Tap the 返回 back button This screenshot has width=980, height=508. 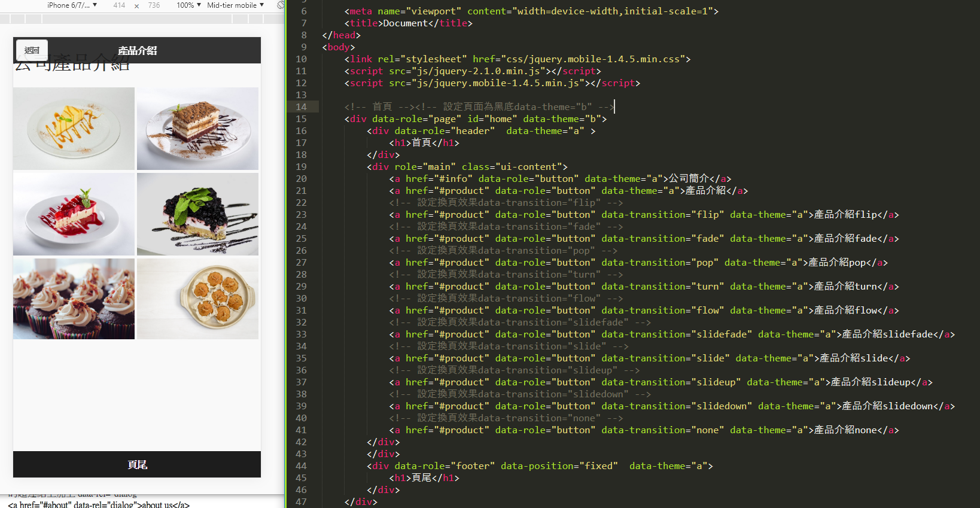[32, 51]
